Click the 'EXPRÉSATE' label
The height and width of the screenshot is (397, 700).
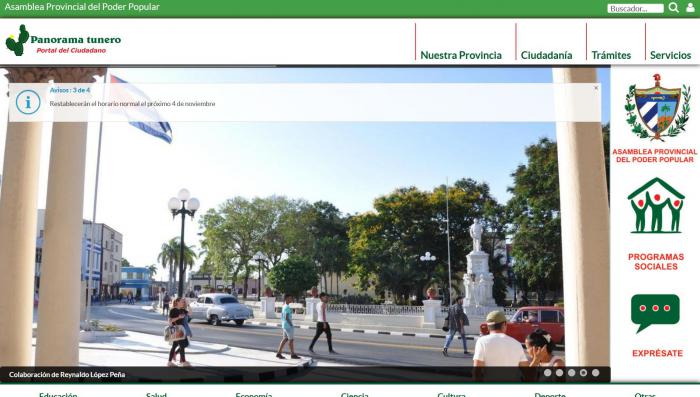658,353
